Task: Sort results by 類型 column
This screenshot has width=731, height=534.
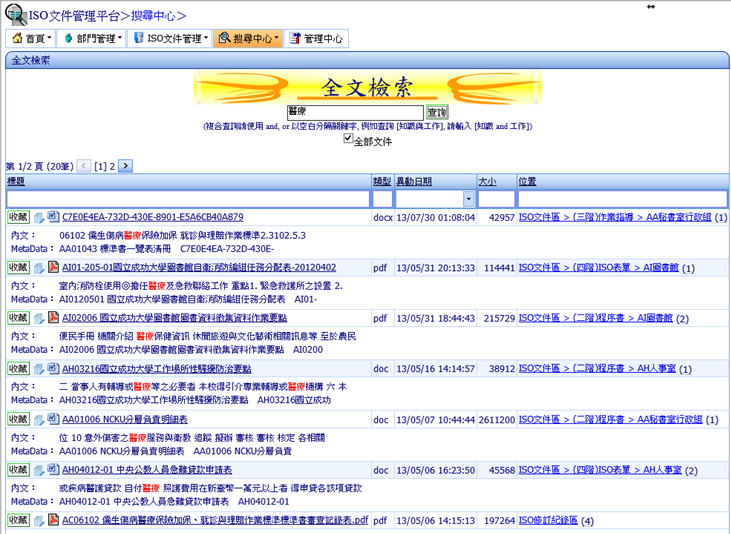Action: (382, 181)
